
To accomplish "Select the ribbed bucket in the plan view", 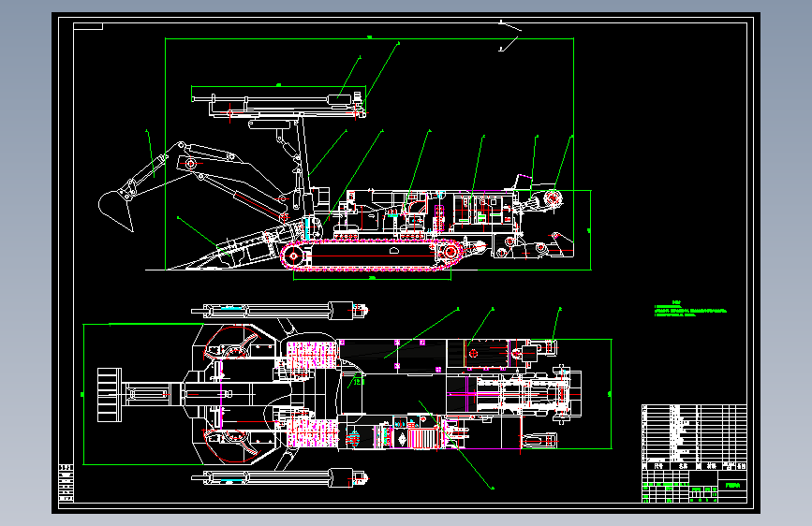I will click(110, 395).
